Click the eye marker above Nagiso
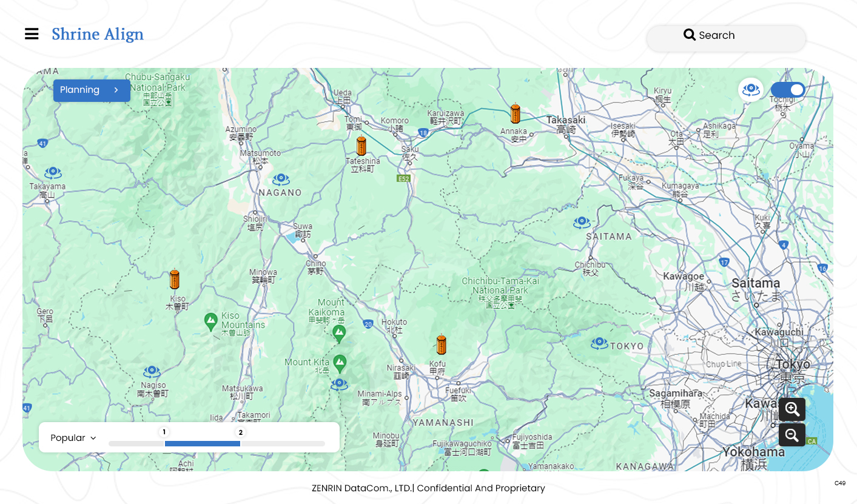857x504 pixels. click(x=152, y=372)
